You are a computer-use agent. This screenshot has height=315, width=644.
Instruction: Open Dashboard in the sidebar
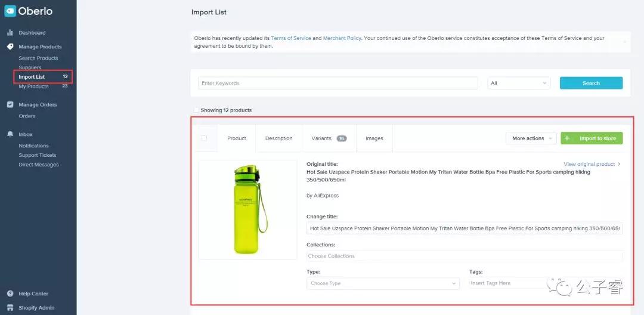coord(32,33)
